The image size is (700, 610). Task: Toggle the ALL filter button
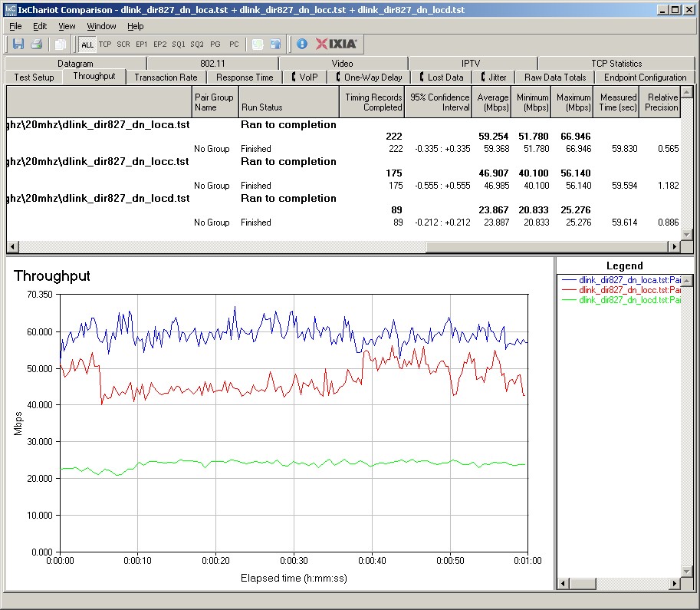(x=87, y=45)
